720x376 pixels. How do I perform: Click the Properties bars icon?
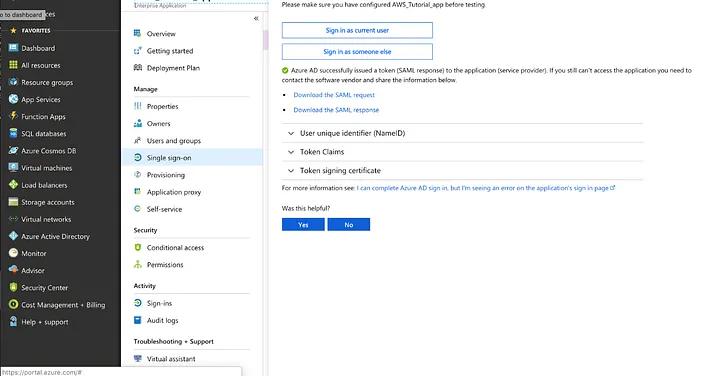(x=137, y=106)
